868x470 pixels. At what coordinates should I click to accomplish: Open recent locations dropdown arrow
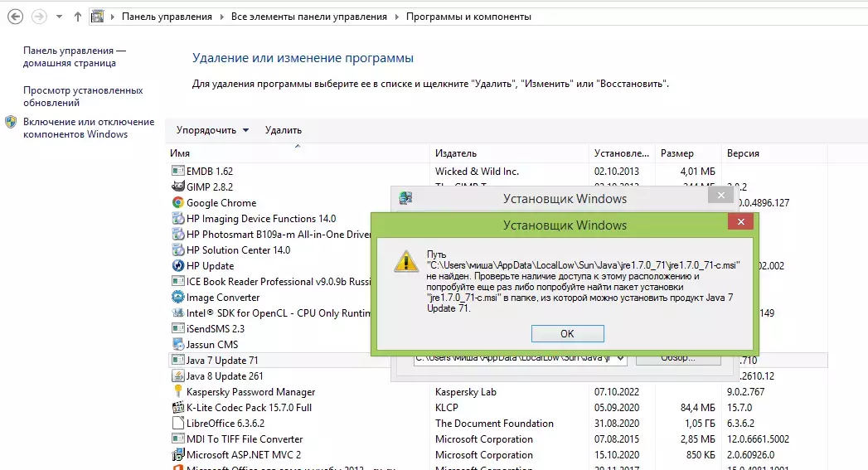click(x=59, y=17)
